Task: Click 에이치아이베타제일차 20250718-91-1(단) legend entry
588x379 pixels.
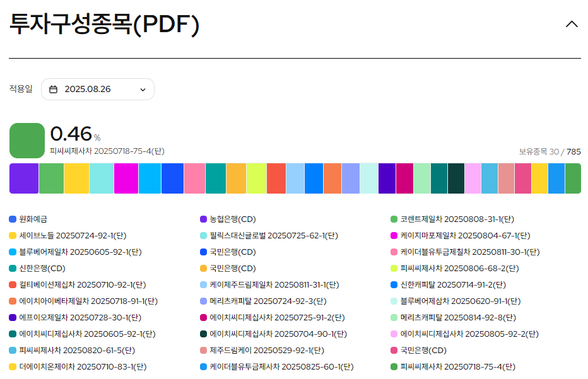Action: pos(83,301)
